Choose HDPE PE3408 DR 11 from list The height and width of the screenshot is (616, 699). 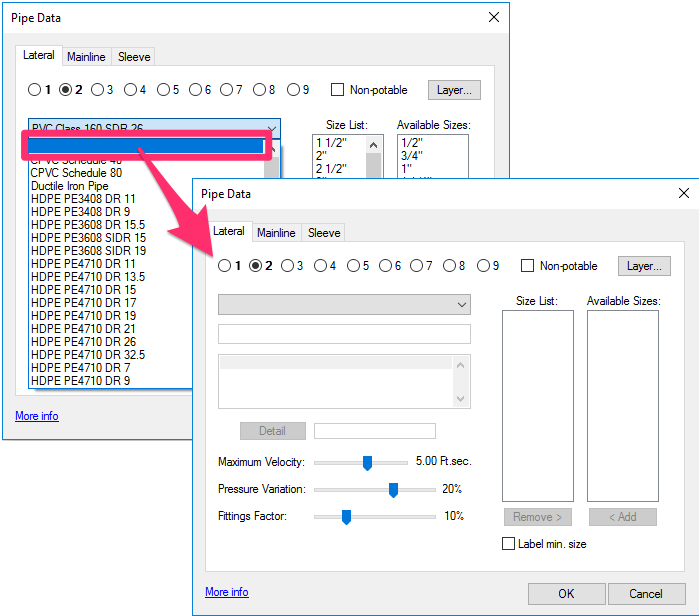tap(83, 199)
